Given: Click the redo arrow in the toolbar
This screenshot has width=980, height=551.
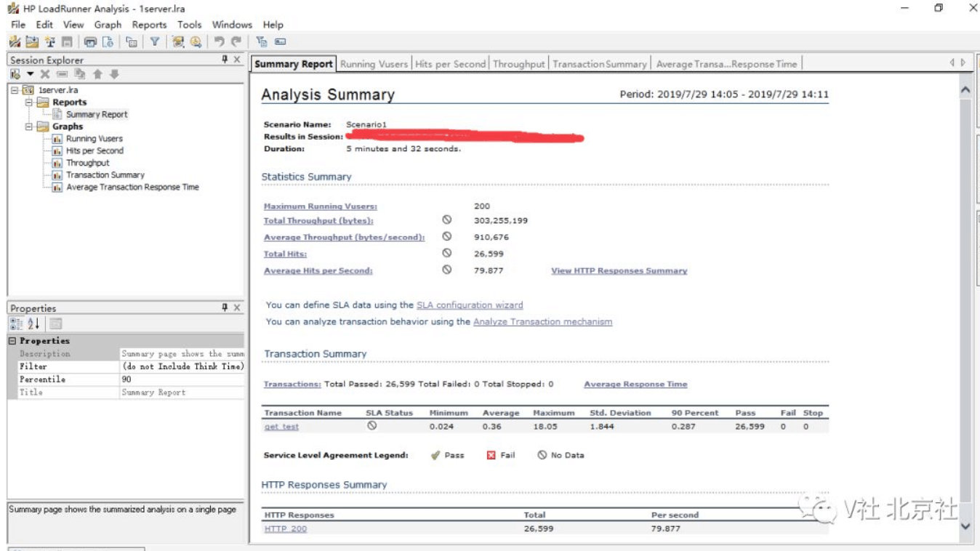Looking at the screenshot, I should (x=237, y=42).
